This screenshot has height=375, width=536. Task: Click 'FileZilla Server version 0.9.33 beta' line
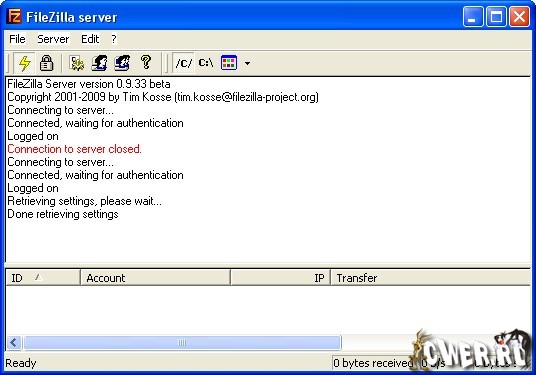click(x=89, y=84)
